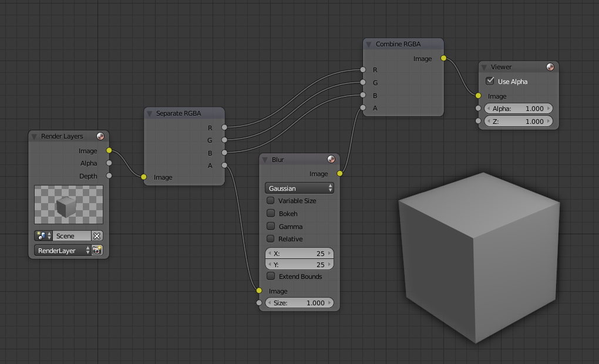Click the Blur Size 1.000 slider

coord(299,303)
